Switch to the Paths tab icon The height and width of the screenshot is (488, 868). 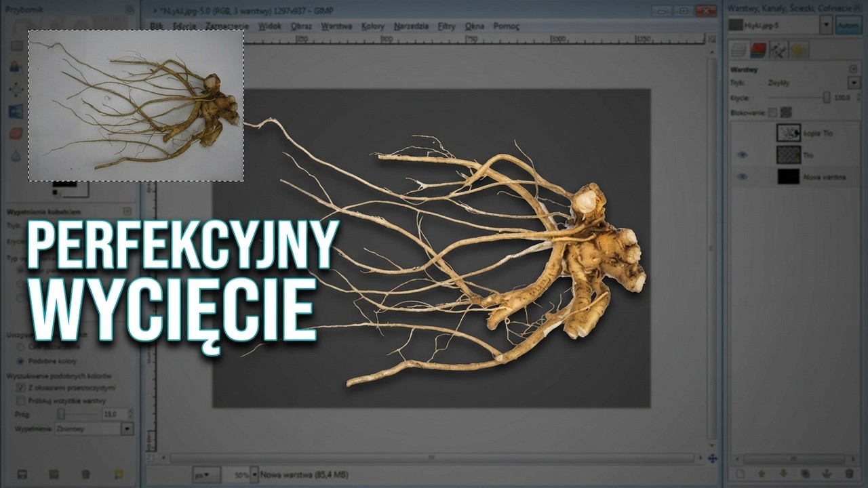tap(779, 49)
